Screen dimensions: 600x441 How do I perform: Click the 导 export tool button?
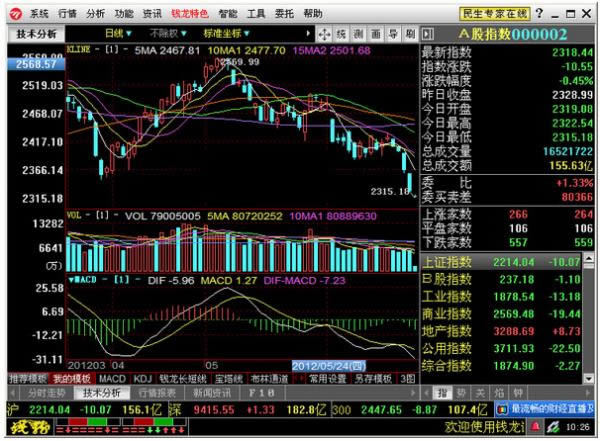click(x=393, y=33)
